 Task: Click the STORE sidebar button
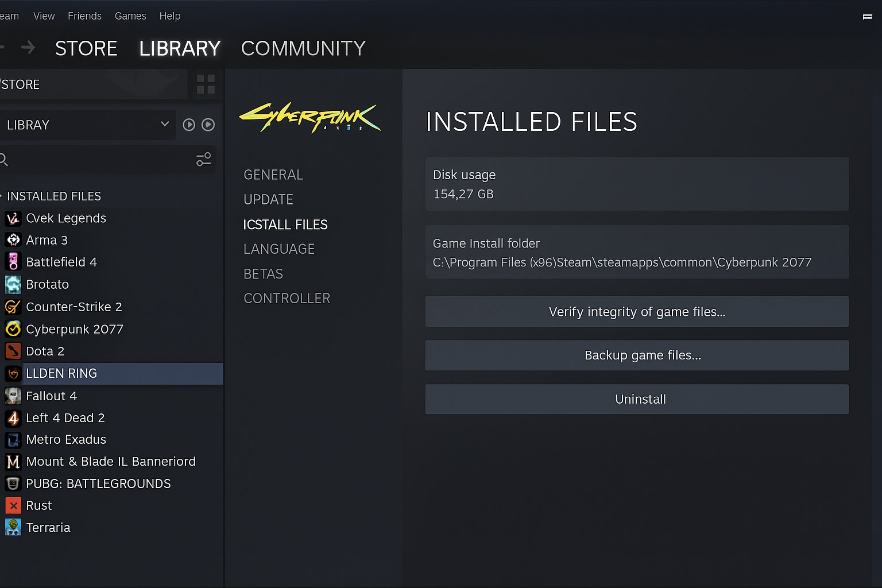coord(94,84)
